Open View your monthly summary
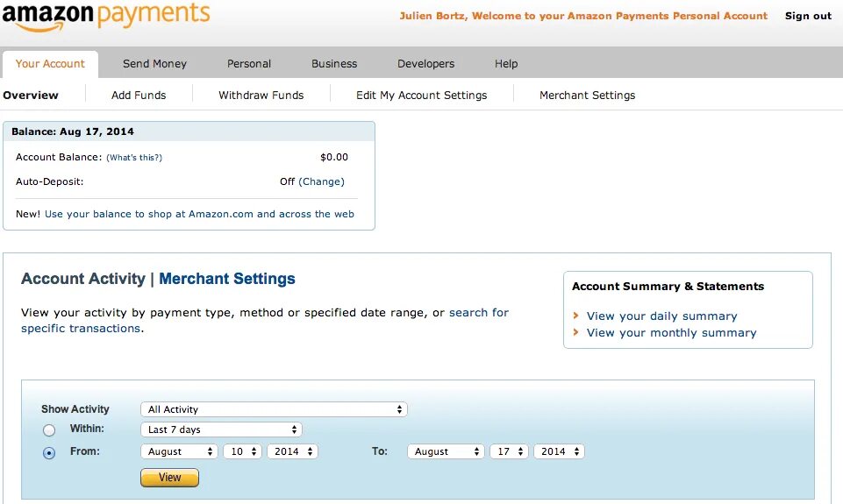 click(671, 332)
